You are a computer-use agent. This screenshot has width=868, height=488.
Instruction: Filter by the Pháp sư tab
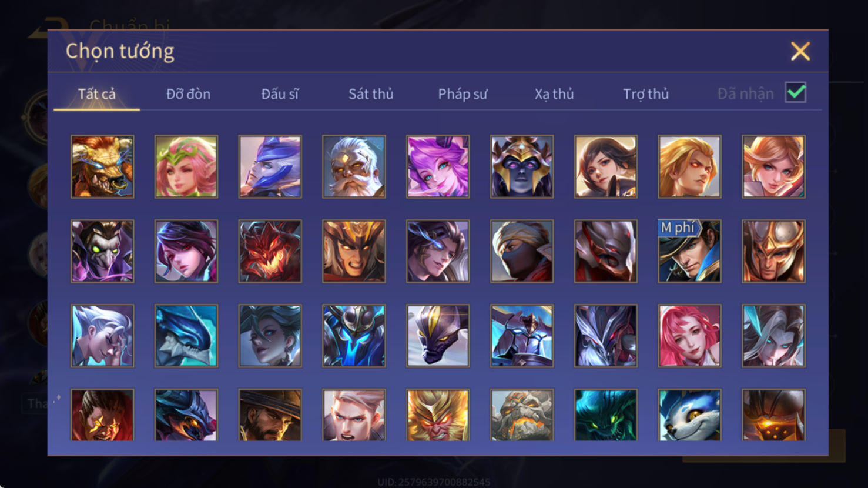(463, 94)
